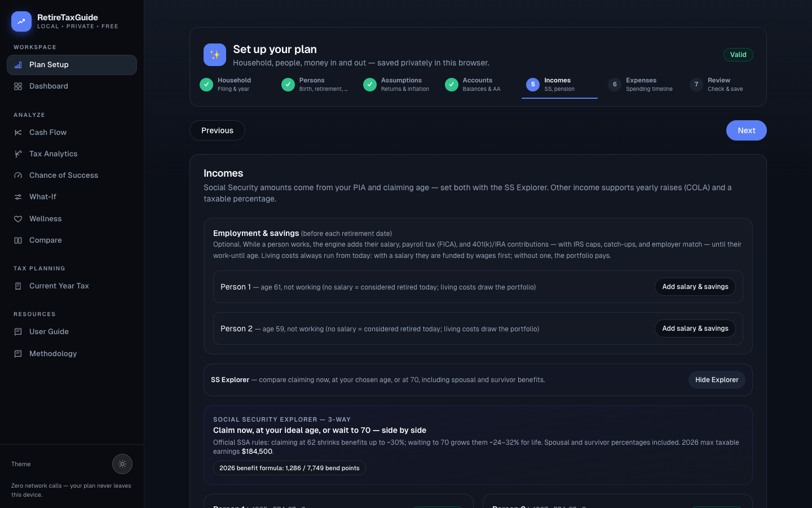Click the Dashboard grid icon in the sidebar
This screenshot has width=812, height=508.
pos(18,86)
